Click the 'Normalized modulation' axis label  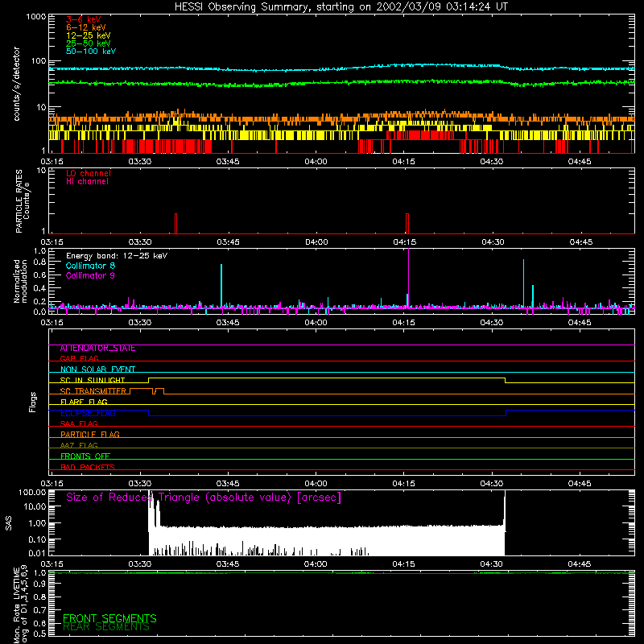point(20,281)
